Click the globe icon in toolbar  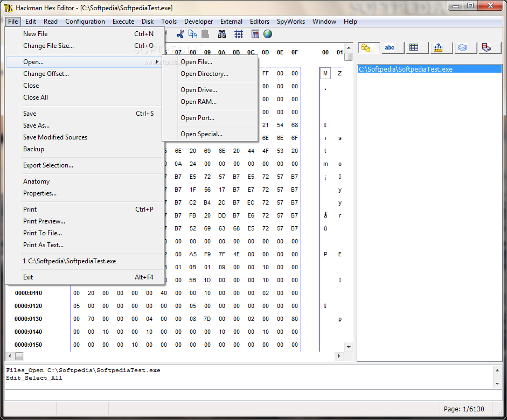tap(268, 34)
